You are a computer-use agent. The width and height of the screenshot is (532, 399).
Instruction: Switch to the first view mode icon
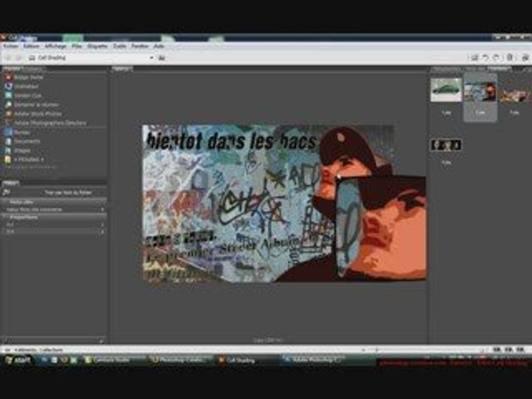tap(497, 350)
